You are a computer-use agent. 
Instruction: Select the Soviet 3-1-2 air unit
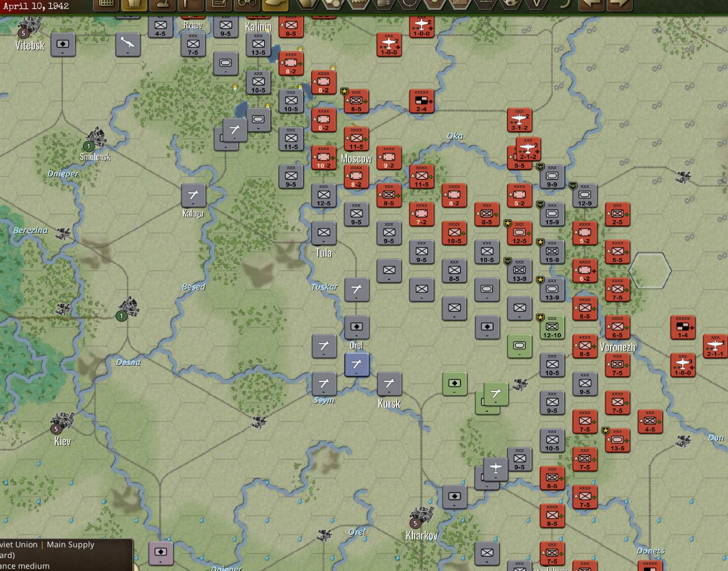pyautogui.click(x=519, y=120)
